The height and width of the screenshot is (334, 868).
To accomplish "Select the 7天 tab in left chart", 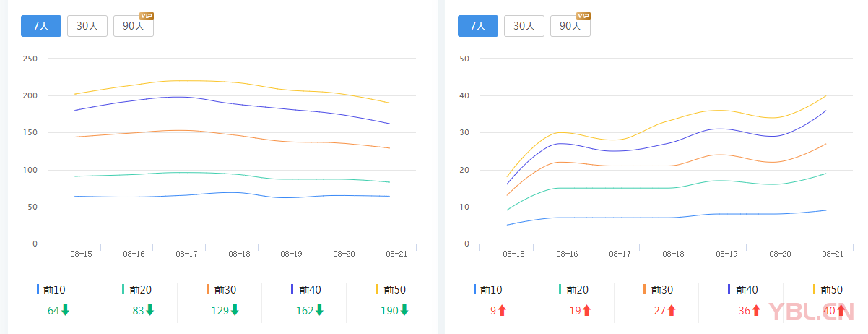I will click(41, 26).
